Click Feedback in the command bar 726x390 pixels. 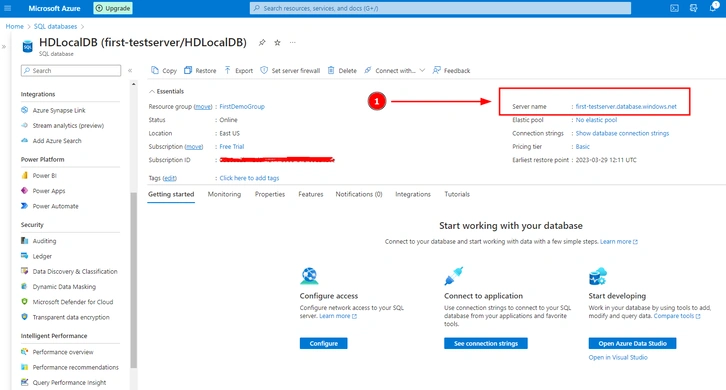451,70
